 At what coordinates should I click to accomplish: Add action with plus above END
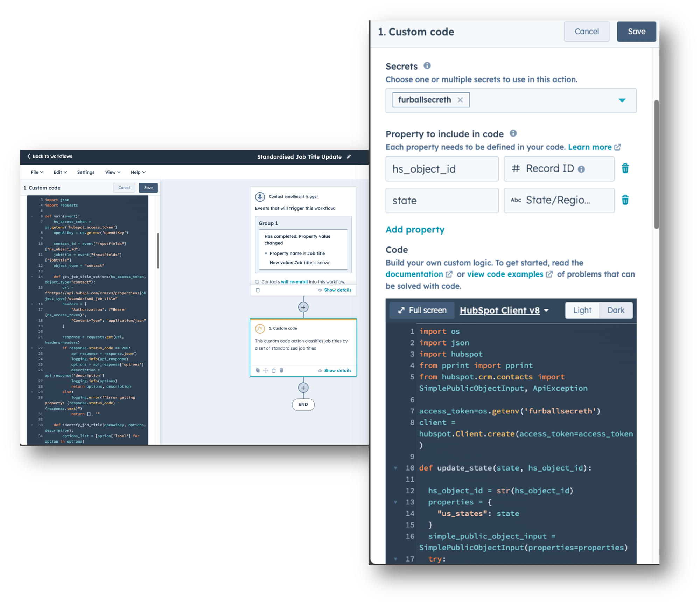click(303, 388)
